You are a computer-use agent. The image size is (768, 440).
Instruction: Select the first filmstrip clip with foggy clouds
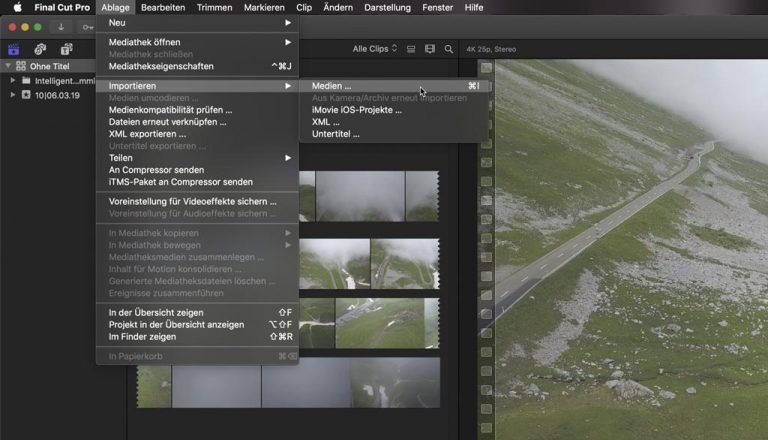click(369, 196)
